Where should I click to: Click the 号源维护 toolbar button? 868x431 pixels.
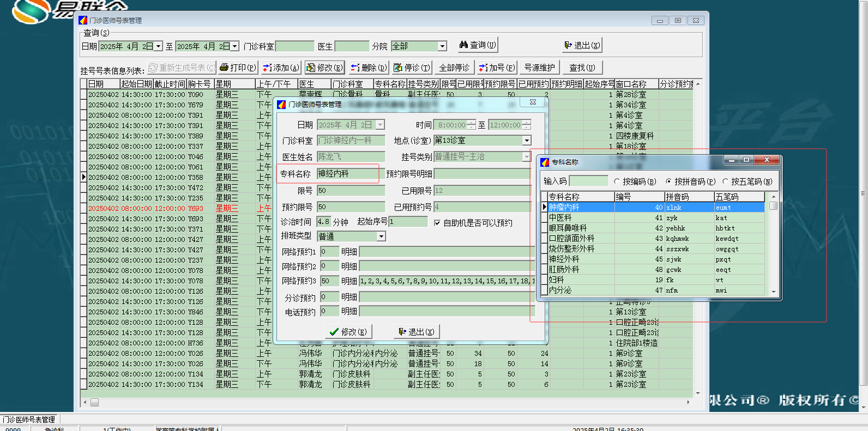point(539,68)
